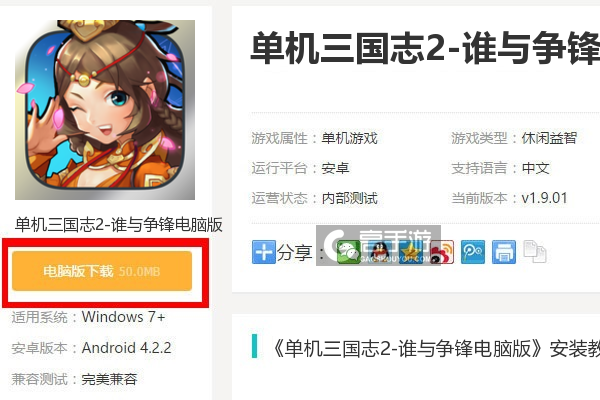Click the 单机三国志2-谁与争锋电脑版 title under the icon
This screenshot has width=600, height=400.
click(x=119, y=225)
